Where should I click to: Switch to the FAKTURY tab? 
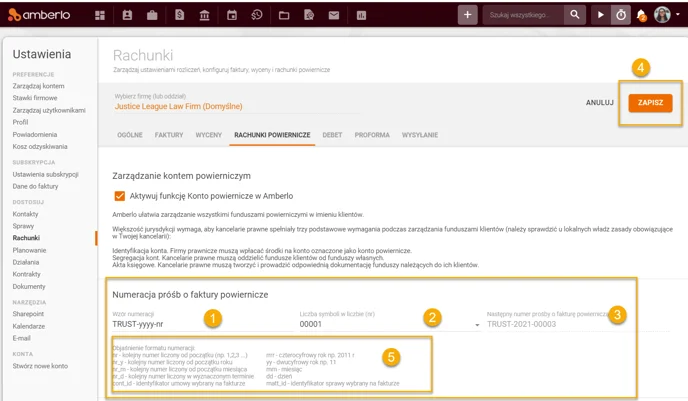coord(169,135)
